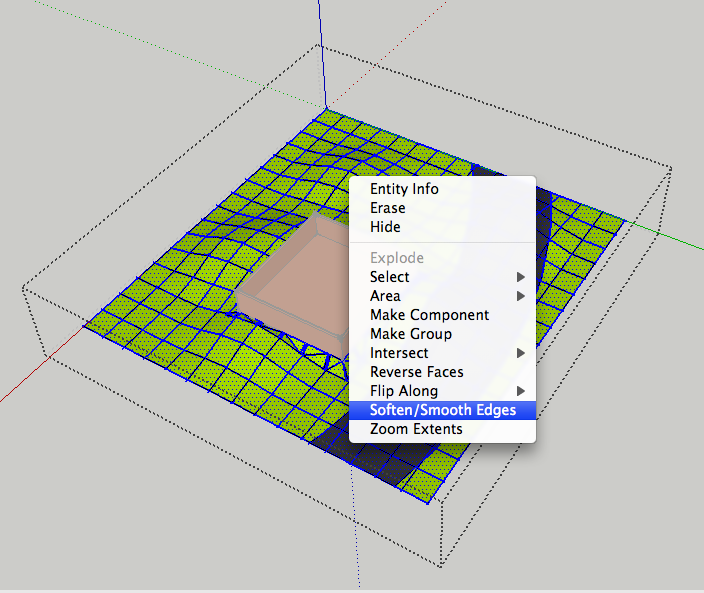Expand the Select submenu arrow
This screenshot has height=593, width=704.
tap(520, 277)
